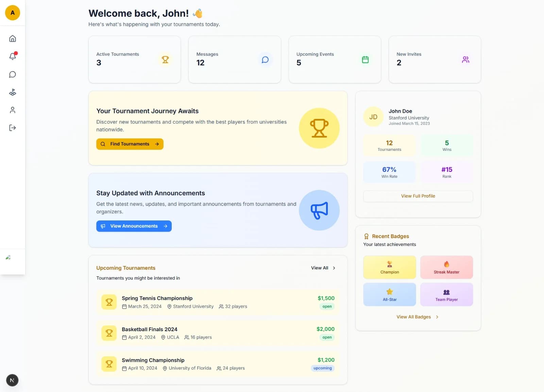This screenshot has width=544, height=392.
Task: Click the yellow 'A' avatar logo
Action: [x=13, y=13]
